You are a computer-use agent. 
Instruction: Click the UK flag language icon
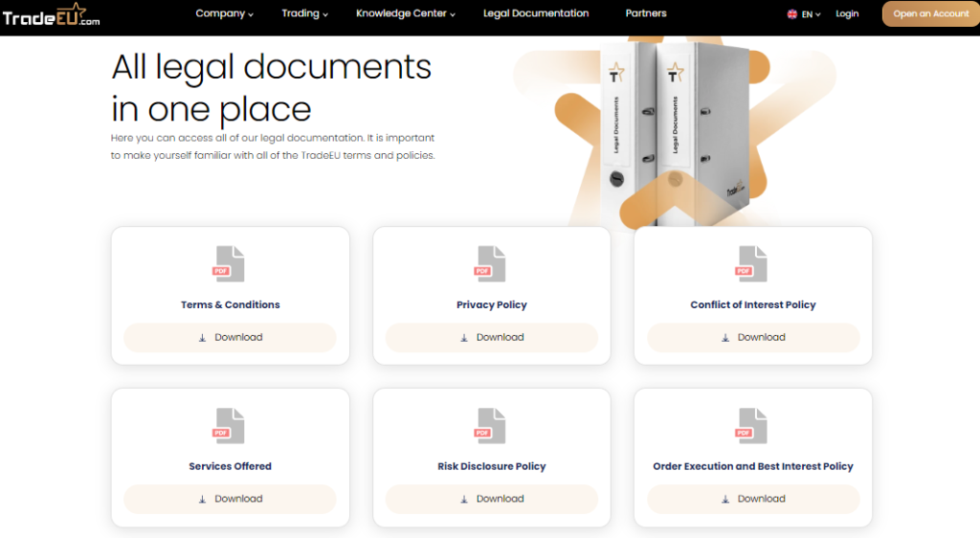pos(791,13)
